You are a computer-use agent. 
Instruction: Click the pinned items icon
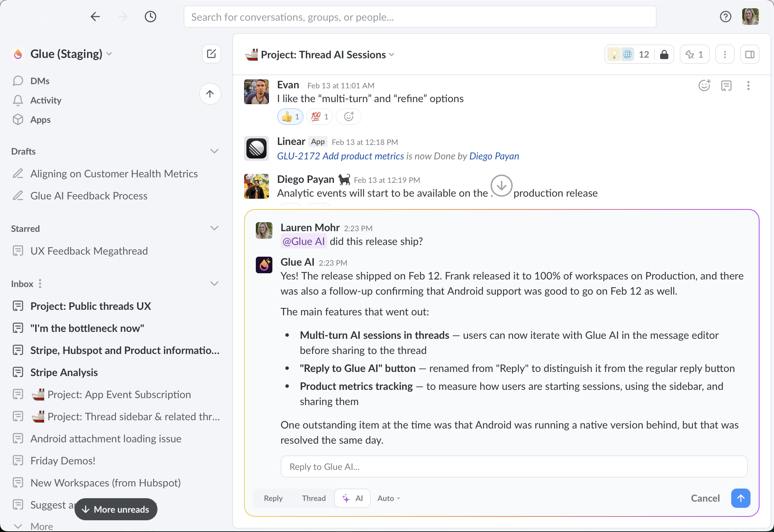(694, 55)
